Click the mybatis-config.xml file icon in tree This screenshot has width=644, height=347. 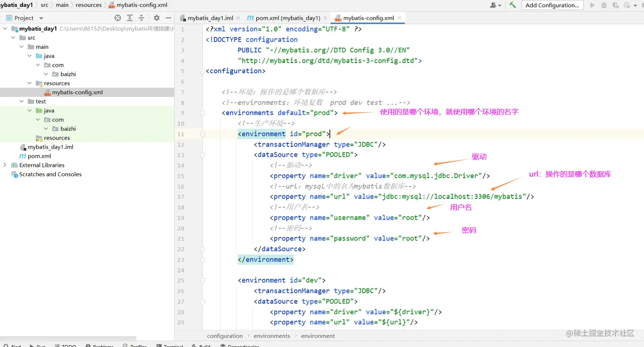pos(48,92)
